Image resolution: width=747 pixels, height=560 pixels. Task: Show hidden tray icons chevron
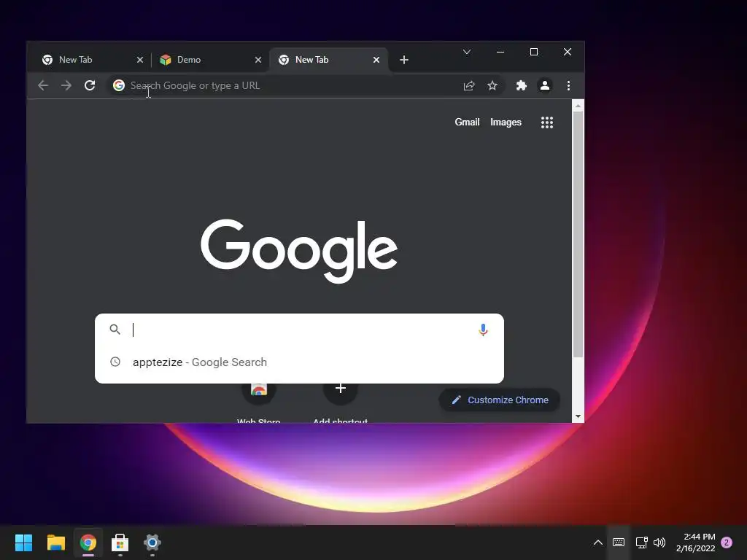(598, 542)
